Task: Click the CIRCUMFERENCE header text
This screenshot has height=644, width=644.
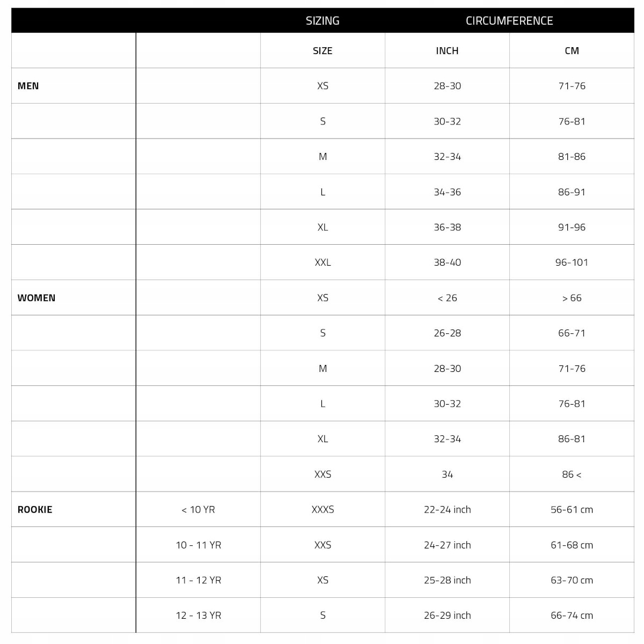Action: point(509,21)
